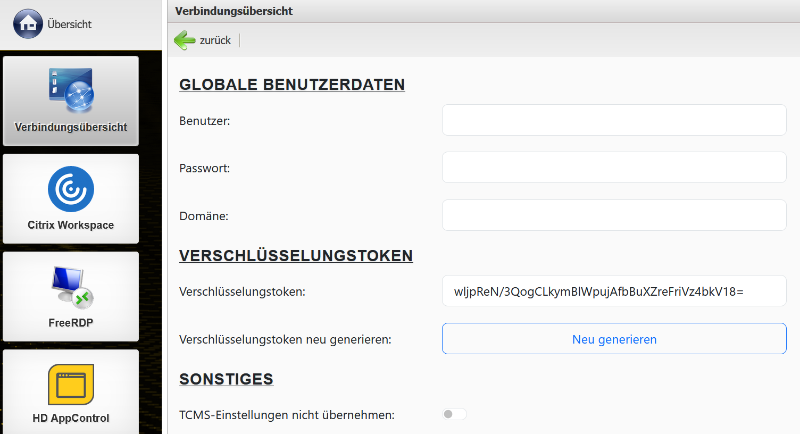Select the Citrix Workspace text label
This screenshot has height=434, width=800.
coord(70,225)
